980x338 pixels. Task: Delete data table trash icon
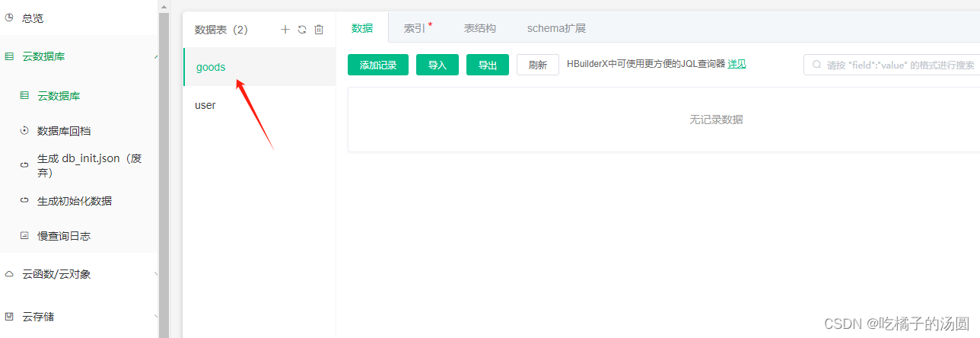(x=319, y=29)
